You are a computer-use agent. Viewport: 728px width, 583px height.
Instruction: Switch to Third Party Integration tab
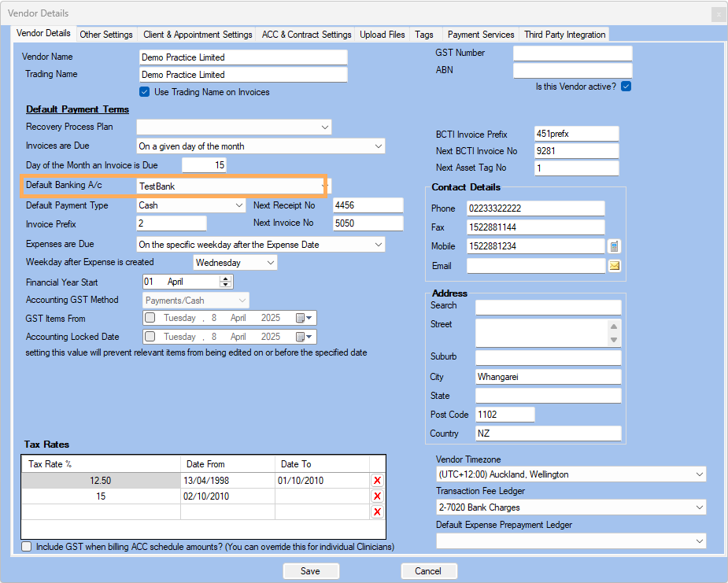pyautogui.click(x=564, y=35)
